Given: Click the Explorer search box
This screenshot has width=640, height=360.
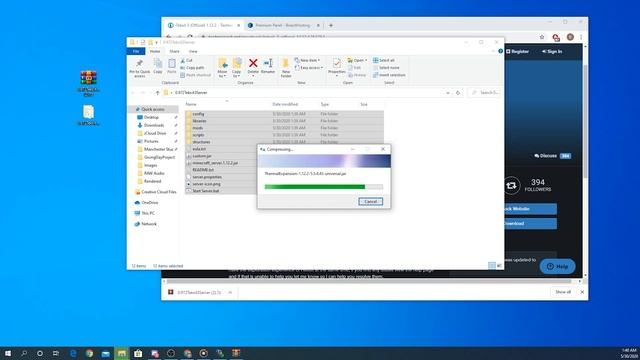Looking at the screenshot, I should coord(485,93).
